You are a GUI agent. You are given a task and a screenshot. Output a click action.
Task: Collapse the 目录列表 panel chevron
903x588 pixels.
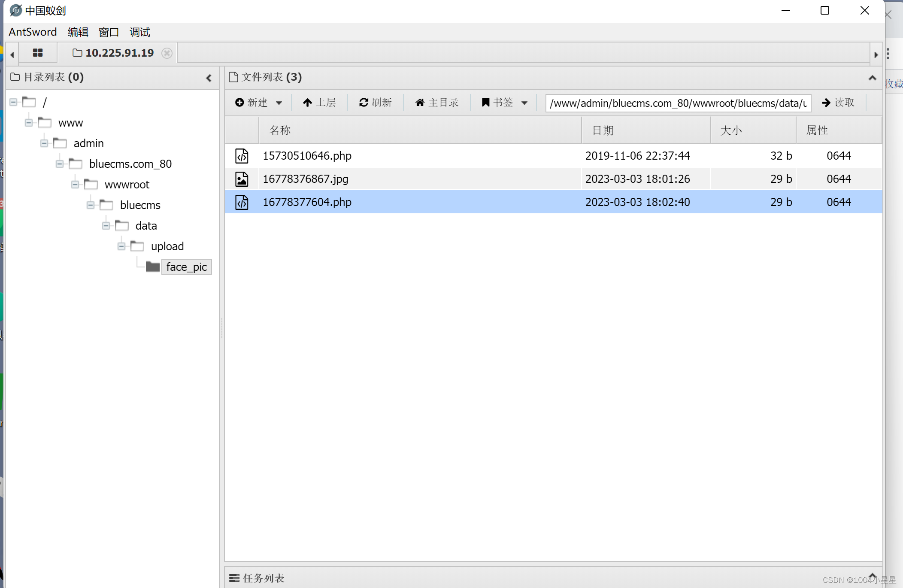[209, 78]
